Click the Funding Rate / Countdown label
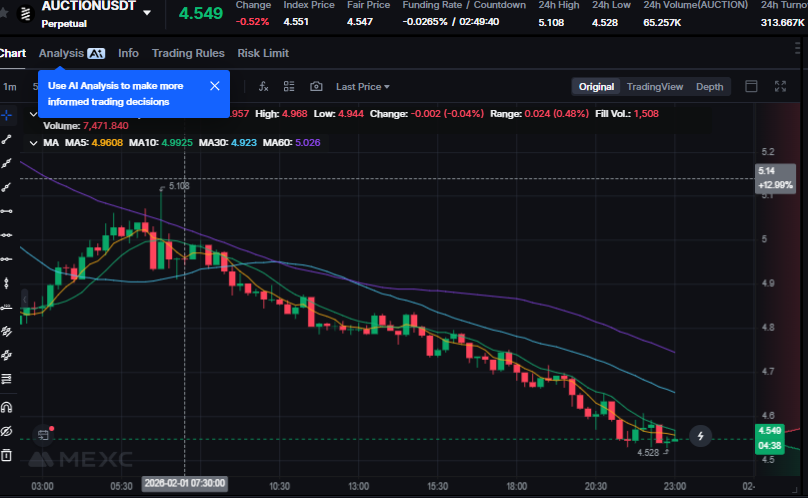The image size is (808, 498). [464, 5]
